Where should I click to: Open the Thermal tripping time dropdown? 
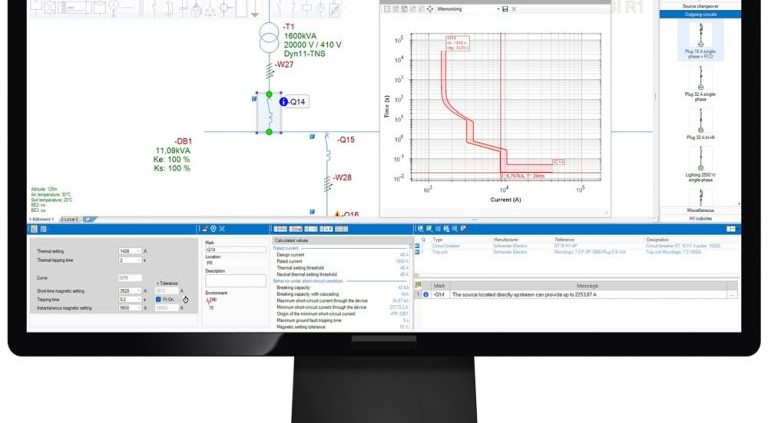(139, 260)
